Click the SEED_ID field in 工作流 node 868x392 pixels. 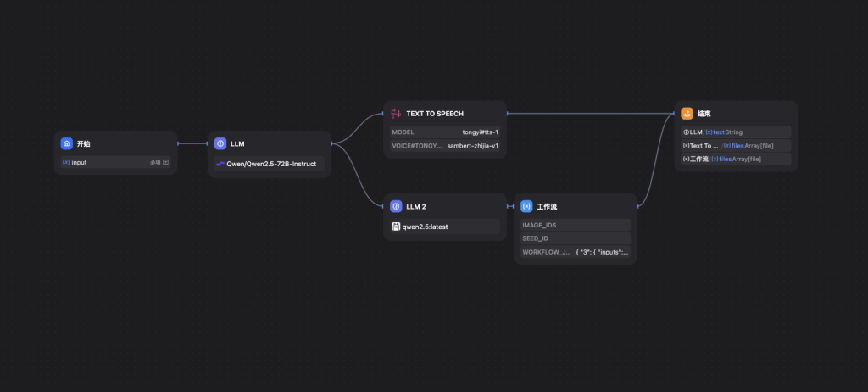576,238
